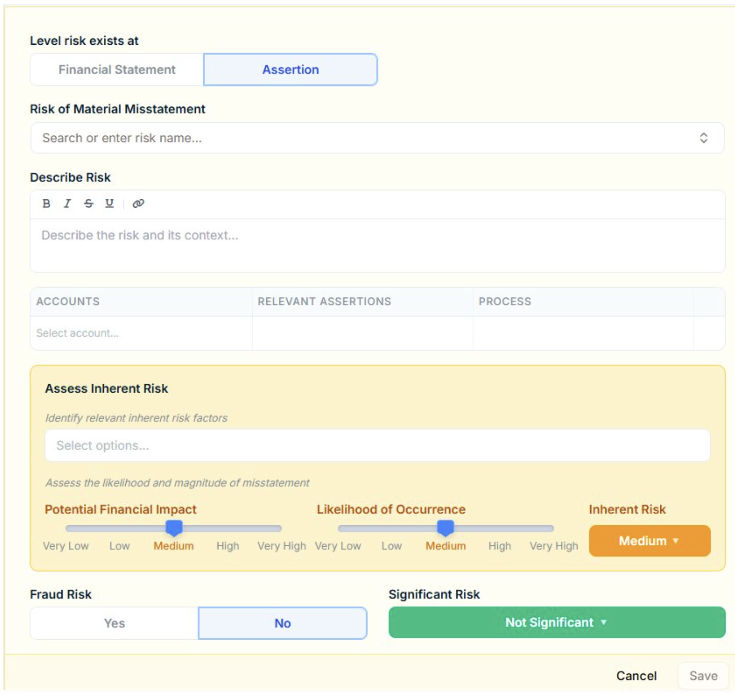Click Potential Financial Impact slider handle
This screenshot has height=700, width=735.
[174, 528]
